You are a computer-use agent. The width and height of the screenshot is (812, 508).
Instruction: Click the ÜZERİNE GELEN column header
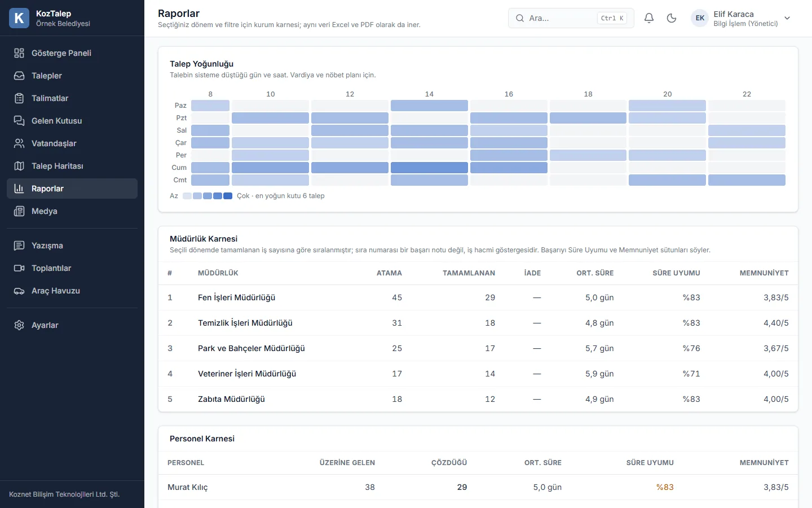(347, 463)
